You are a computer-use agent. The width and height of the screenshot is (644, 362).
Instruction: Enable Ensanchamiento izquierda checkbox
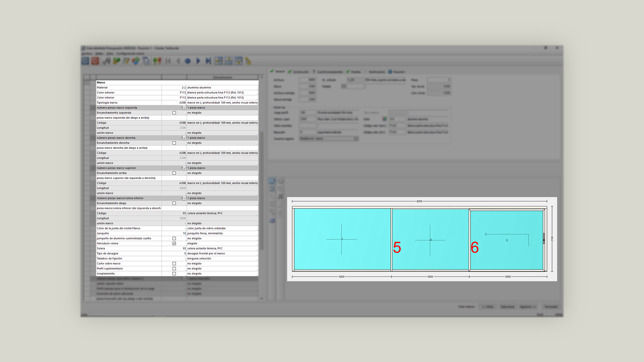pyautogui.click(x=174, y=113)
